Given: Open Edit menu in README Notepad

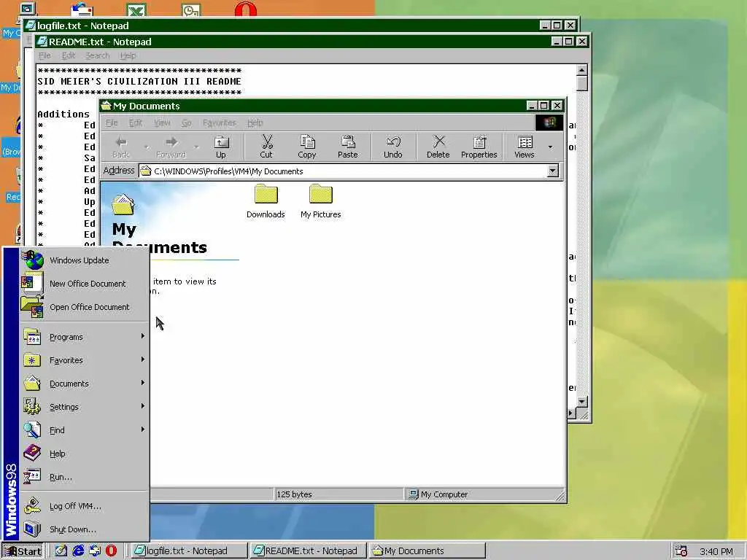Looking at the screenshot, I should point(69,55).
